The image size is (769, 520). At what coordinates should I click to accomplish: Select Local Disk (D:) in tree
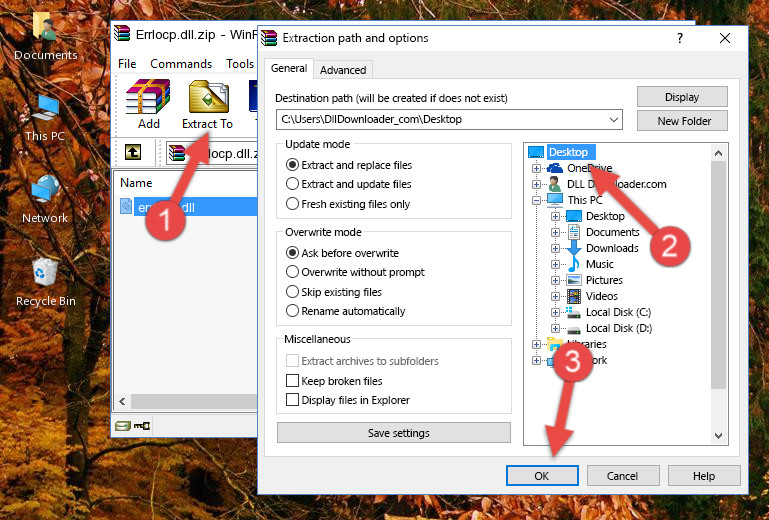click(619, 328)
